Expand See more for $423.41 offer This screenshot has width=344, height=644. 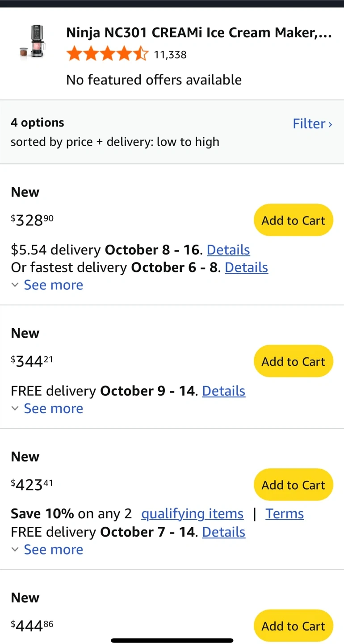53,550
